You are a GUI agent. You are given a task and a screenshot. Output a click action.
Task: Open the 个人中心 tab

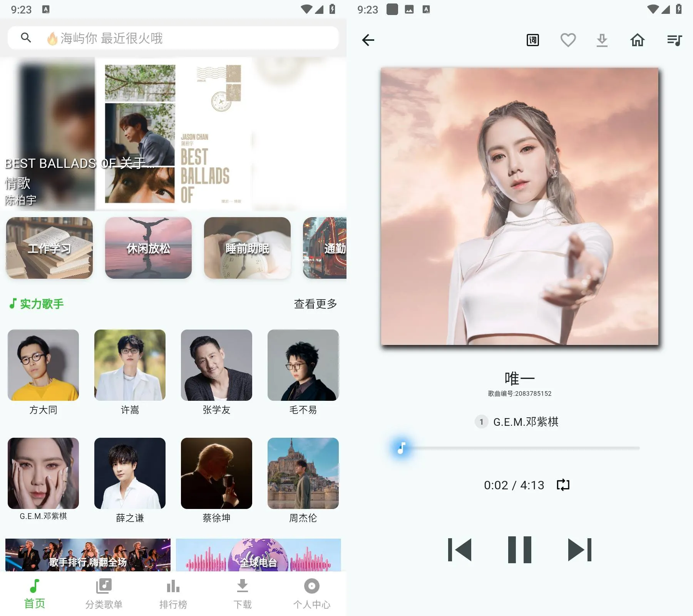tap(311, 593)
